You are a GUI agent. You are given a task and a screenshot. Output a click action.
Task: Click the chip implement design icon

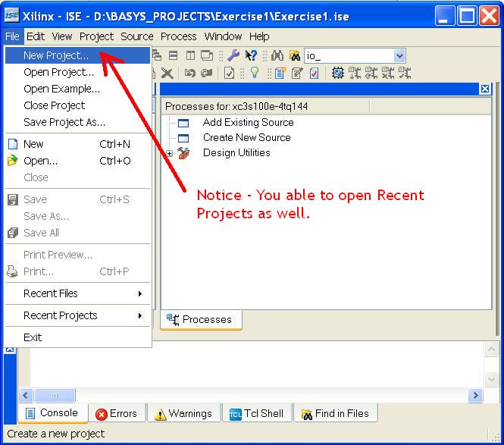(x=337, y=74)
